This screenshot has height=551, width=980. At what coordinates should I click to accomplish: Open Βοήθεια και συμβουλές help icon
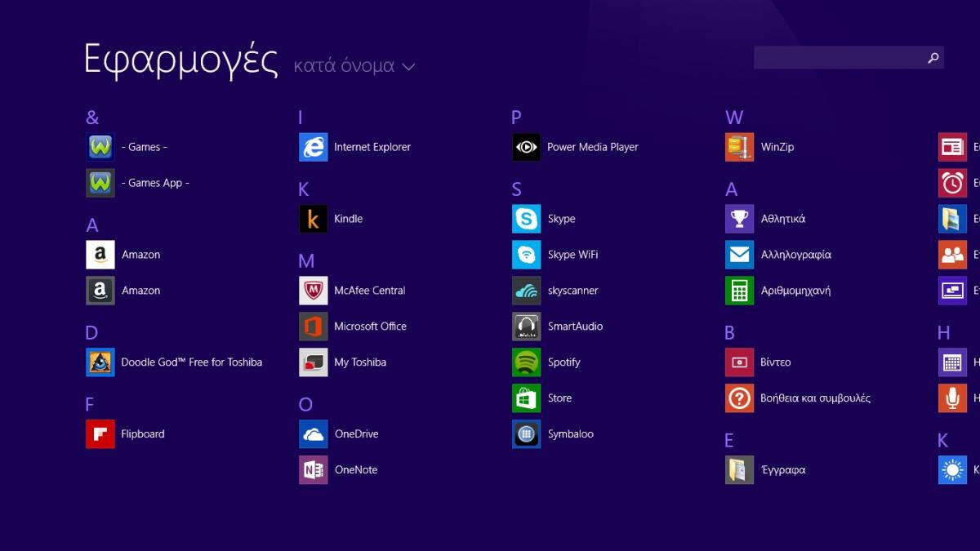coord(740,398)
